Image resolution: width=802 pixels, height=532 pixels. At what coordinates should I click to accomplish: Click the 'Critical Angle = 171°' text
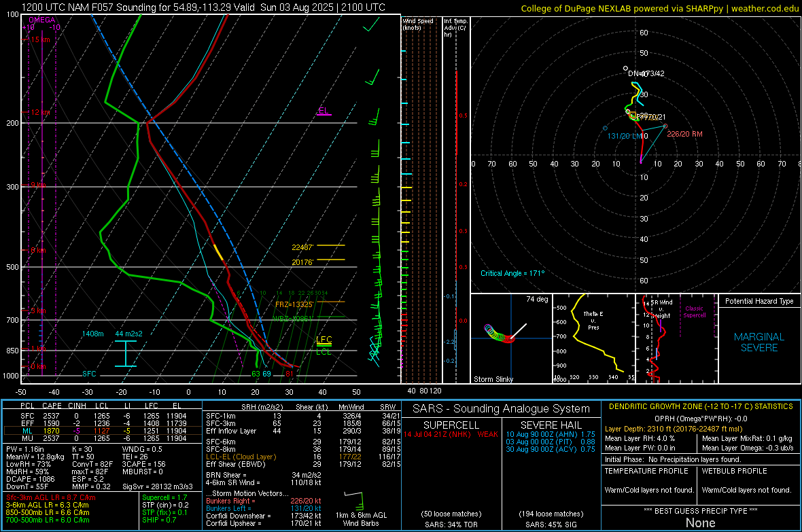click(512, 273)
